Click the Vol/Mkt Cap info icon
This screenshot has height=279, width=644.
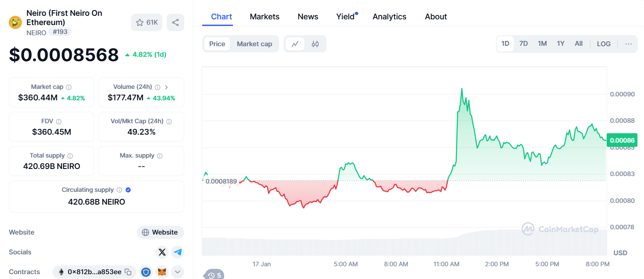coord(169,121)
